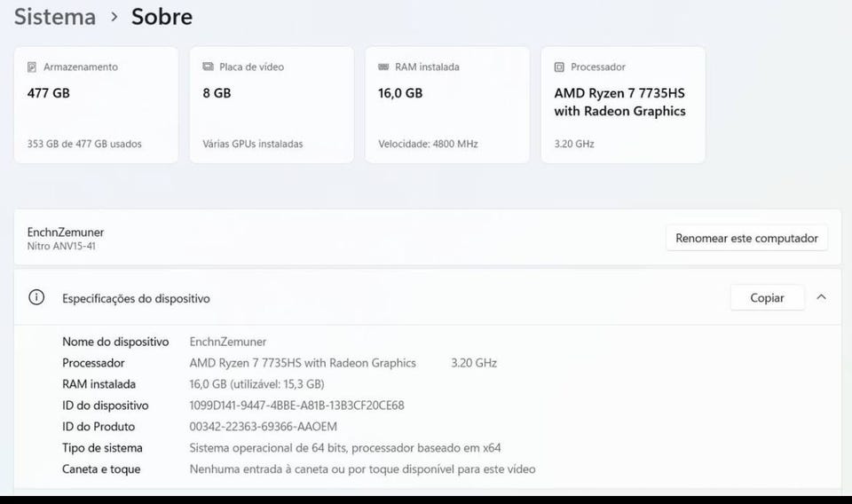
Task: Click the Copiar button
Action: [x=767, y=297]
